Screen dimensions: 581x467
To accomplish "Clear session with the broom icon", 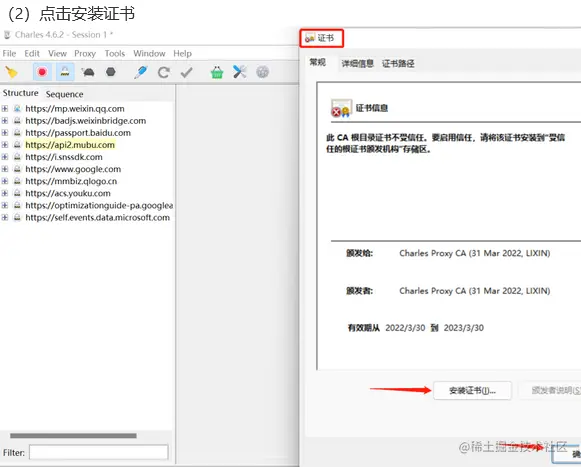I will click(11, 72).
